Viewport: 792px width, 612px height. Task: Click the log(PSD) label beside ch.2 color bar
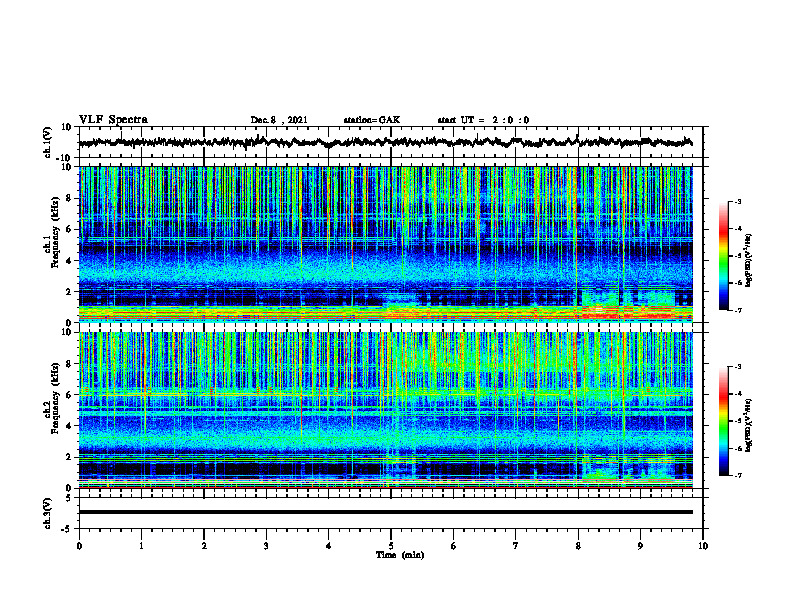749,425
